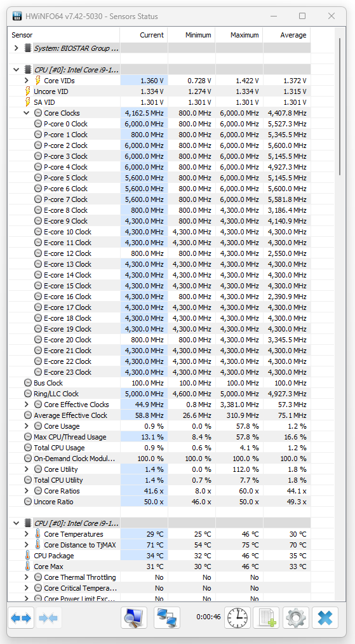Select the Sensor column header
Screen dimensions: 355x644
[x=64, y=35]
